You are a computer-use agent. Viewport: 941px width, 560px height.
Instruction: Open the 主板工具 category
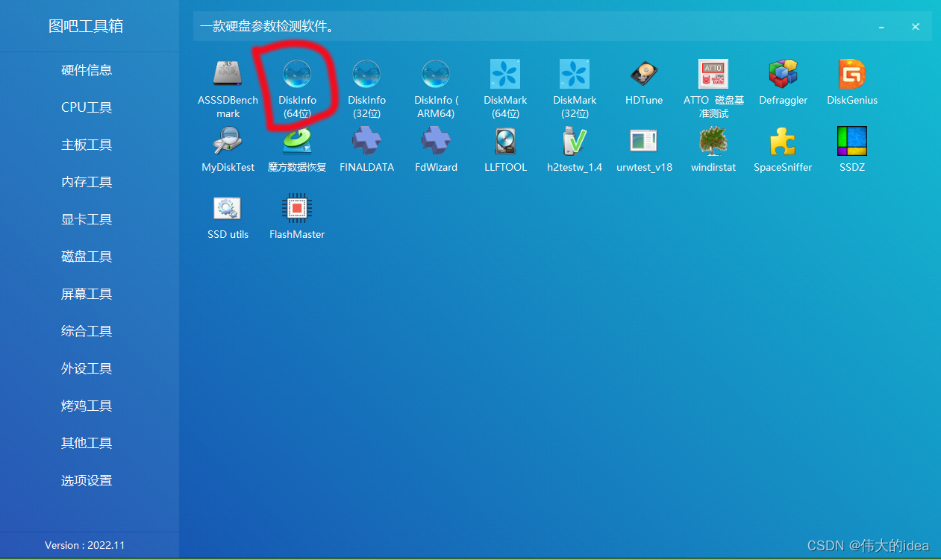click(x=87, y=145)
